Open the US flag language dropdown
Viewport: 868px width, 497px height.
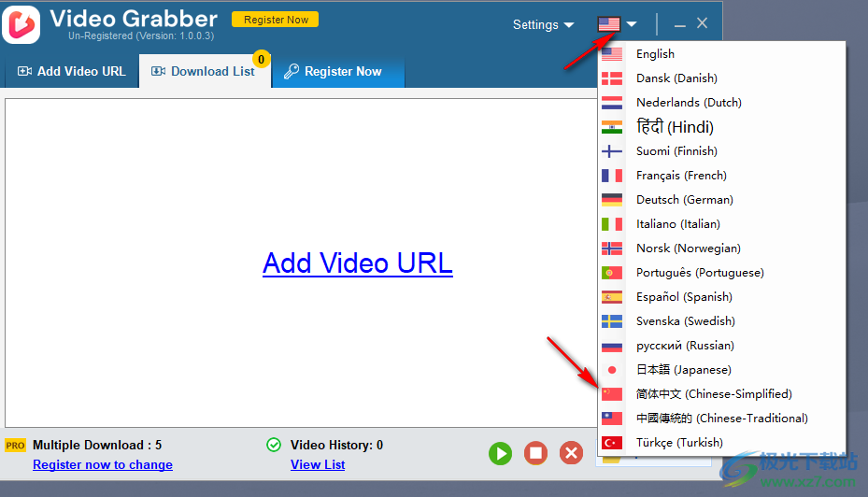(x=617, y=23)
